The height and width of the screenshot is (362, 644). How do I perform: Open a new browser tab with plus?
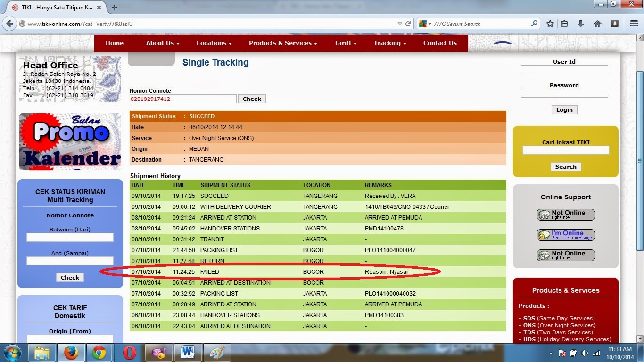point(115,7)
